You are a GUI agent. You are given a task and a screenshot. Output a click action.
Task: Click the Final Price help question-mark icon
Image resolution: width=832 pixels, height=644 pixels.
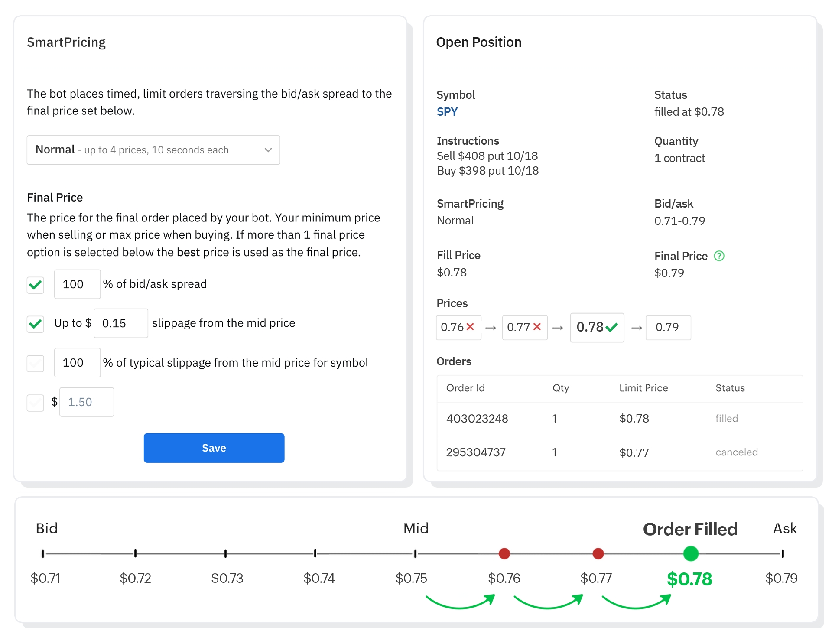pyautogui.click(x=719, y=256)
